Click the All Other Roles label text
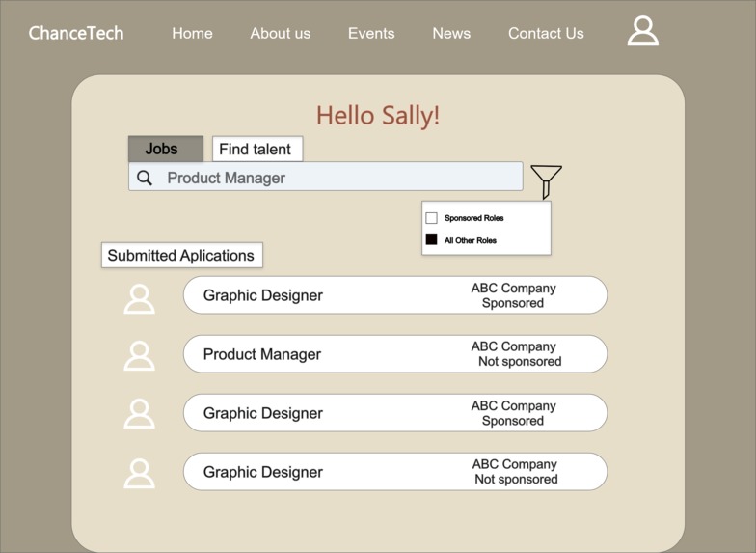Viewport: 756px width, 553px height. [x=471, y=240]
